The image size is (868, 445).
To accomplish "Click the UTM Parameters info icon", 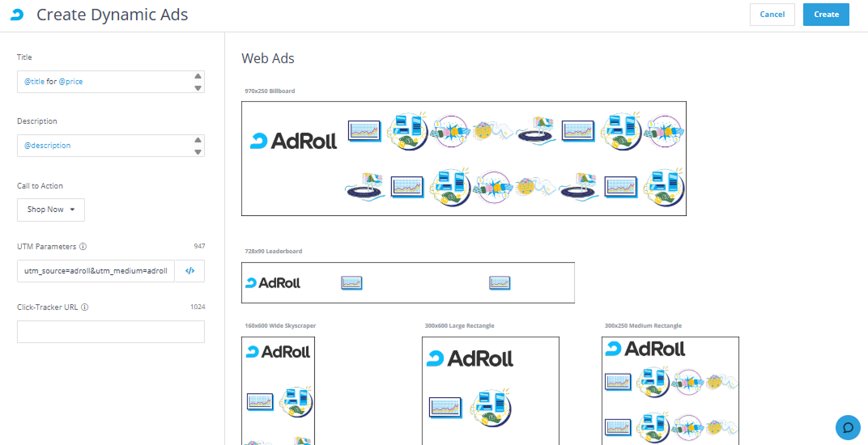I will tap(83, 246).
